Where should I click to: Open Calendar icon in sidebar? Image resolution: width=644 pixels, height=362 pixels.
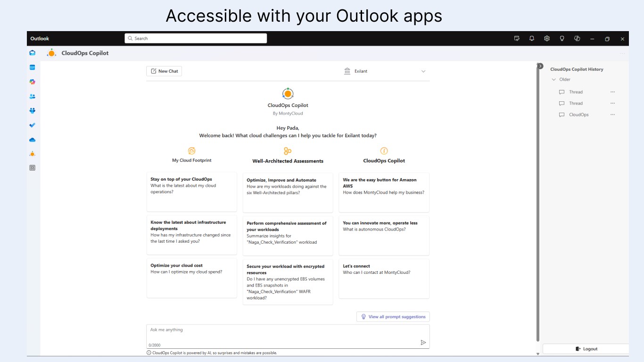point(32,67)
